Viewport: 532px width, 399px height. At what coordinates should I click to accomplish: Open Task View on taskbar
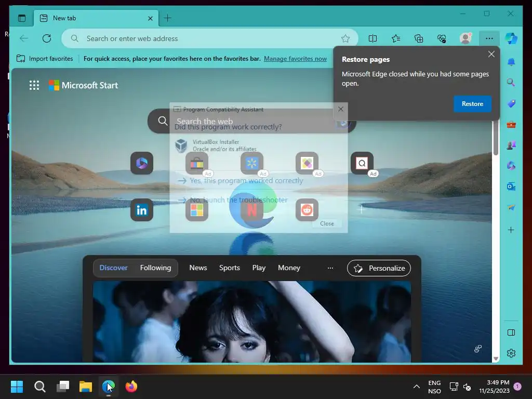click(63, 387)
